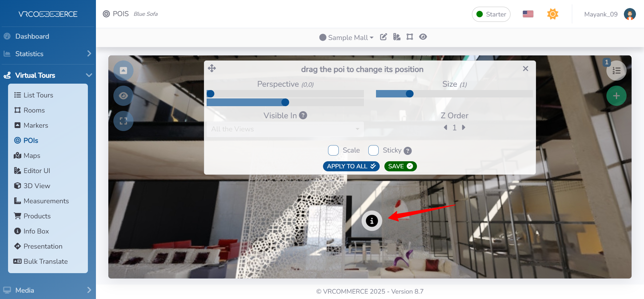Click the green add POI plus button
644x299 pixels.
pyautogui.click(x=616, y=96)
